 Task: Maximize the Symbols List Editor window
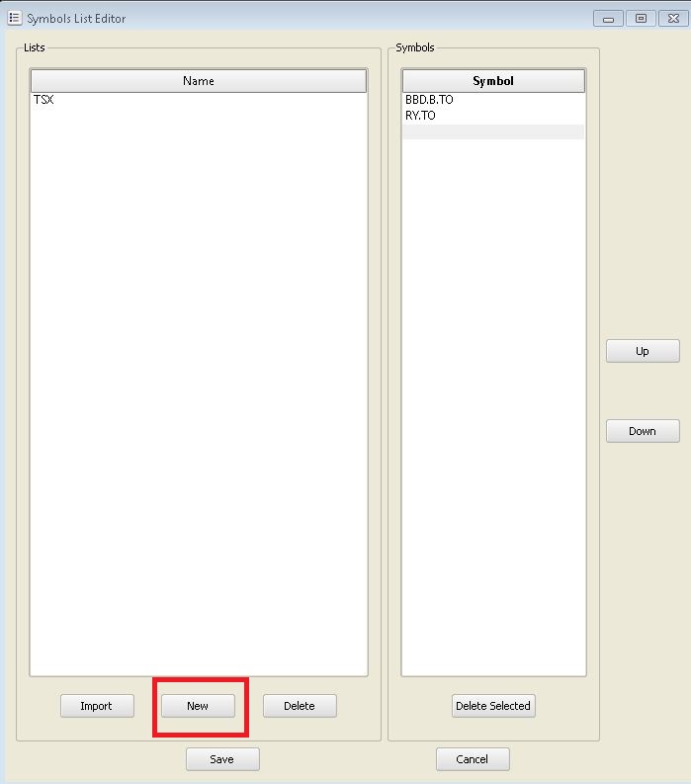(x=641, y=18)
